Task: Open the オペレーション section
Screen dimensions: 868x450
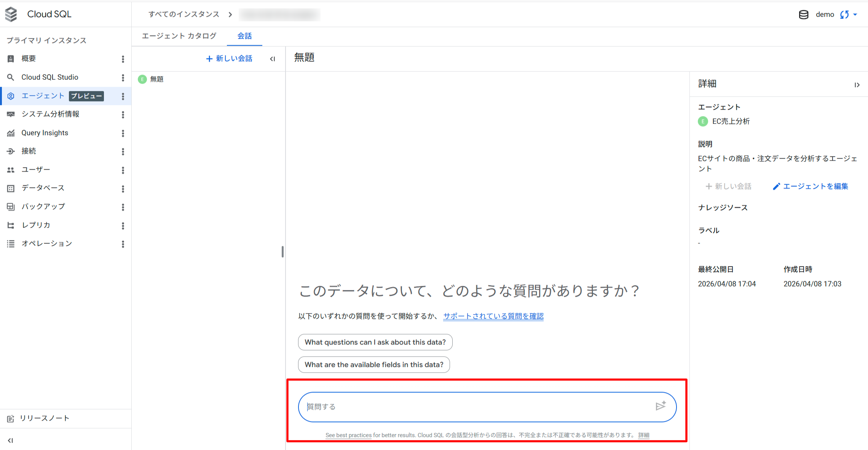Action: pos(46,243)
